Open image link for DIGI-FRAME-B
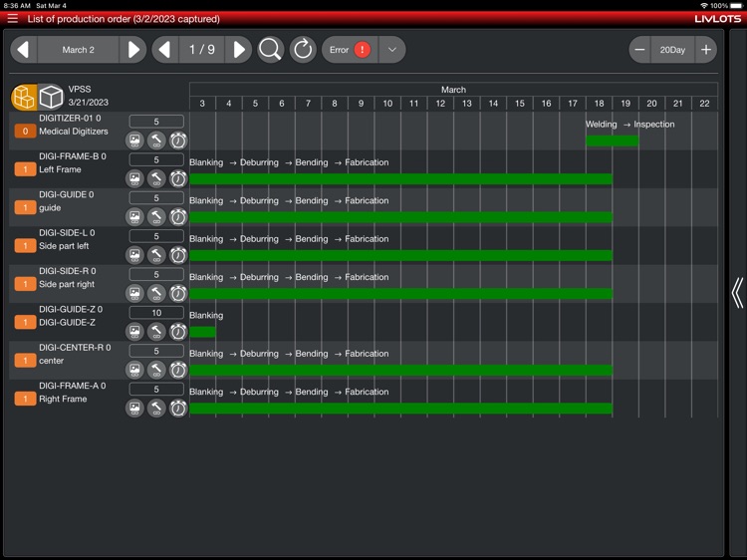Screen dimensions: 747x560 pos(134,178)
